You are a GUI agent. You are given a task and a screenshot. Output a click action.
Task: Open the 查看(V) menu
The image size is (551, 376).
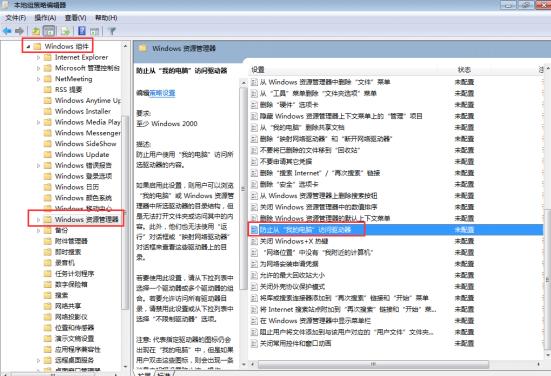pos(75,18)
